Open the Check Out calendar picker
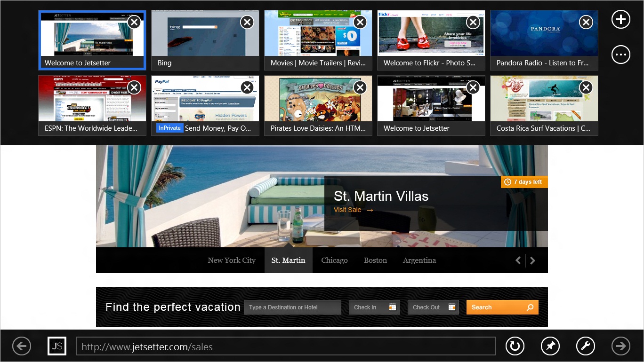This screenshot has height=362, width=644. tap(451, 307)
